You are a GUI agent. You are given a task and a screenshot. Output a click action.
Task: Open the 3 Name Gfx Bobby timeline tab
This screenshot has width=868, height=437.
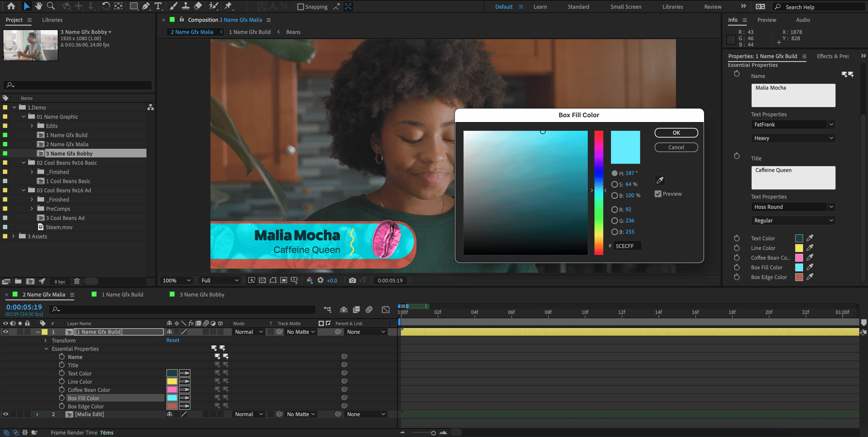[x=201, y=295]
